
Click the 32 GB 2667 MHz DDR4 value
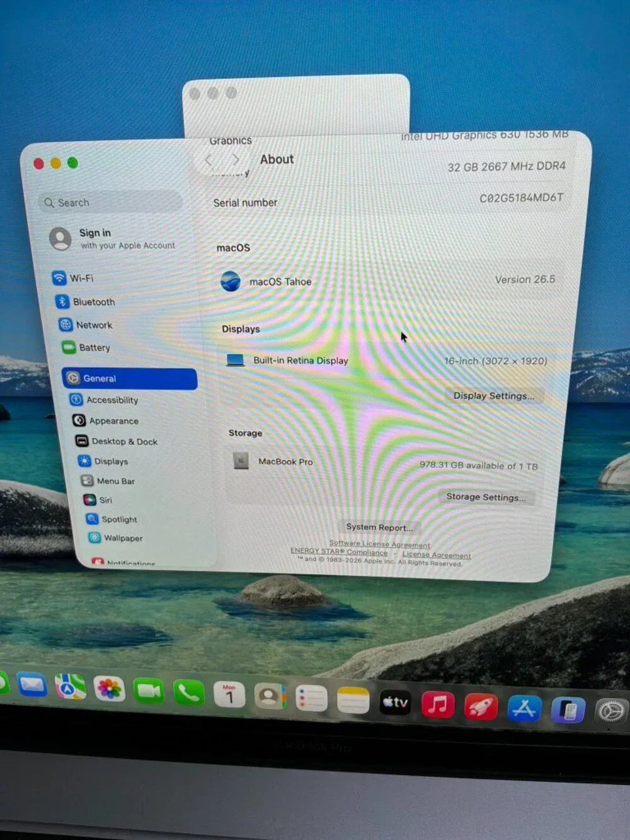click(507, 166)
